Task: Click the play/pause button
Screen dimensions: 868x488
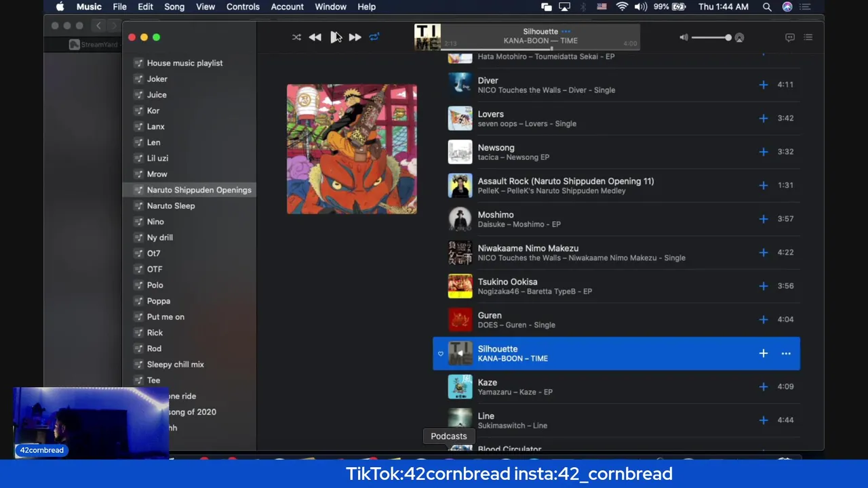Action: click(x=335, y=37)
